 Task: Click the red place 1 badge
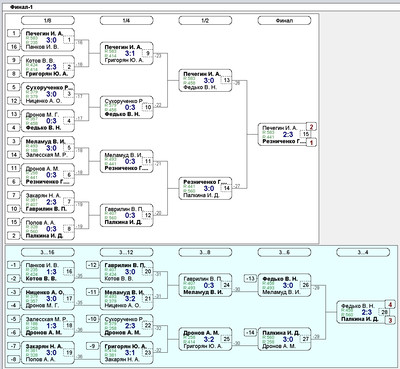(311, 142)
